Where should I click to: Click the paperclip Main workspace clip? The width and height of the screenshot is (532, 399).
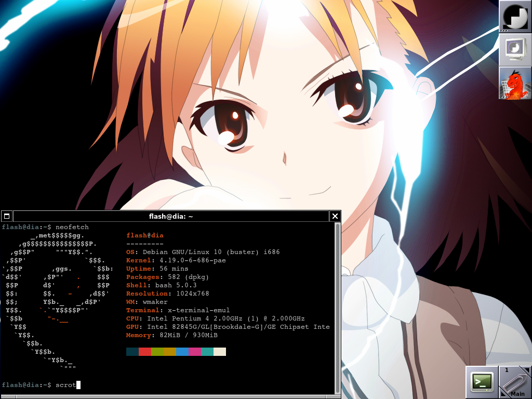tap(515, 382)
